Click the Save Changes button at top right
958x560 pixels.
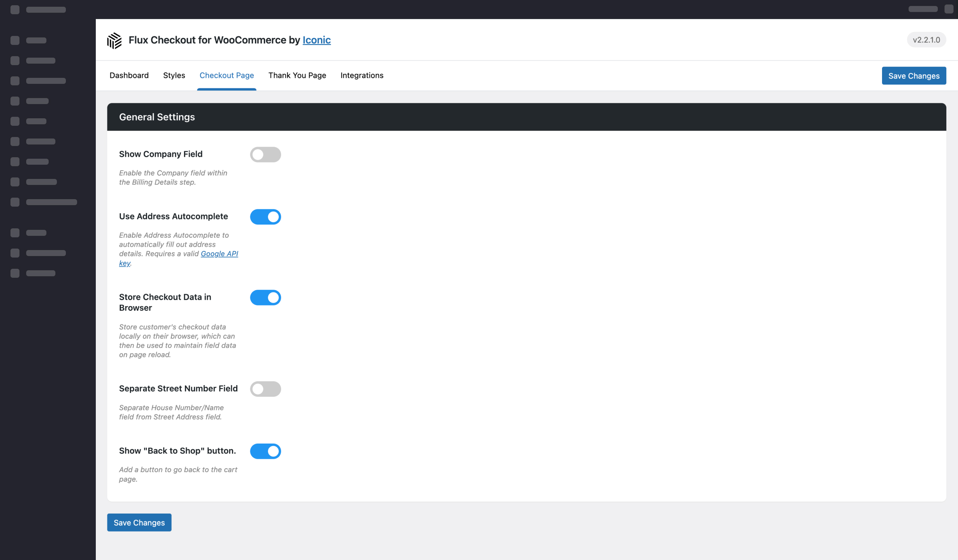(x=914, y=76)
